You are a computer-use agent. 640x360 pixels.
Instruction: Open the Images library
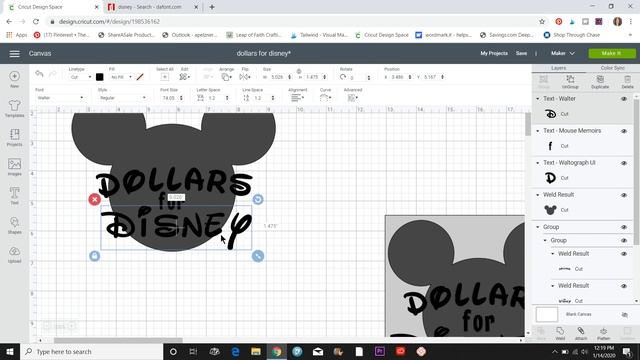[x=14, y=167]
